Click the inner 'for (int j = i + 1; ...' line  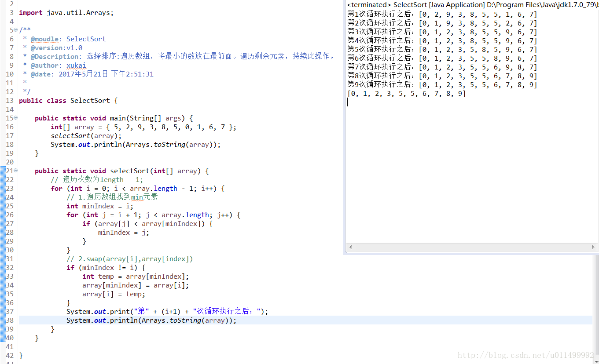pos(154,215)
